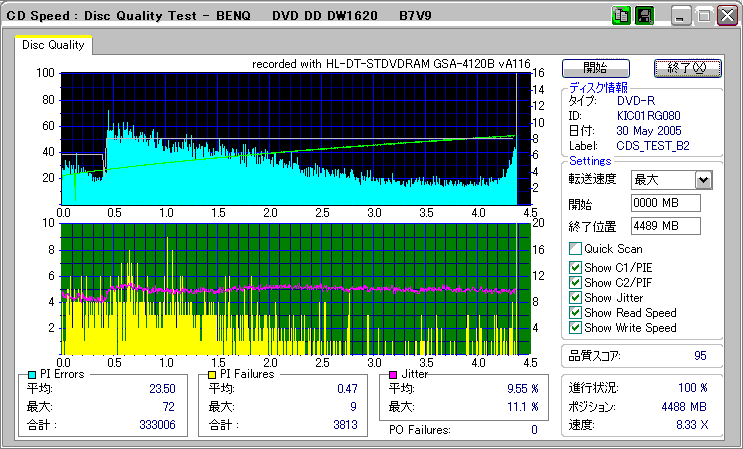Click the cyan PI Errors legend square
The height and width of the screenshot is (449, 743).
(32, 374)
